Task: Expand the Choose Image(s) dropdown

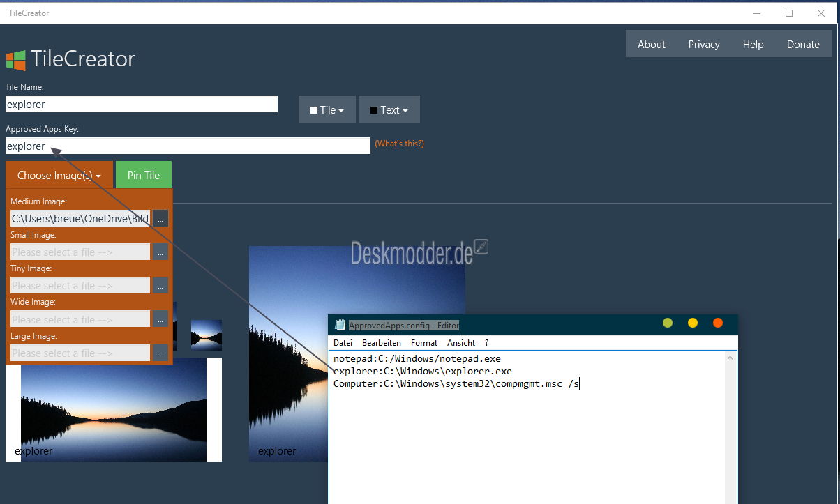Action: (x=59, y=175)
